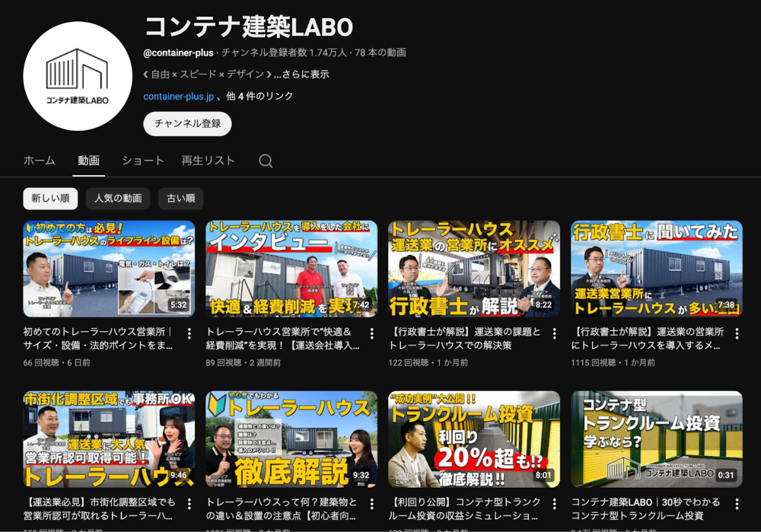Click the チャンネル登録 subscribe button
Viewport: 761px width, 532px height.
pyautogui.click(x=186, y=123)
